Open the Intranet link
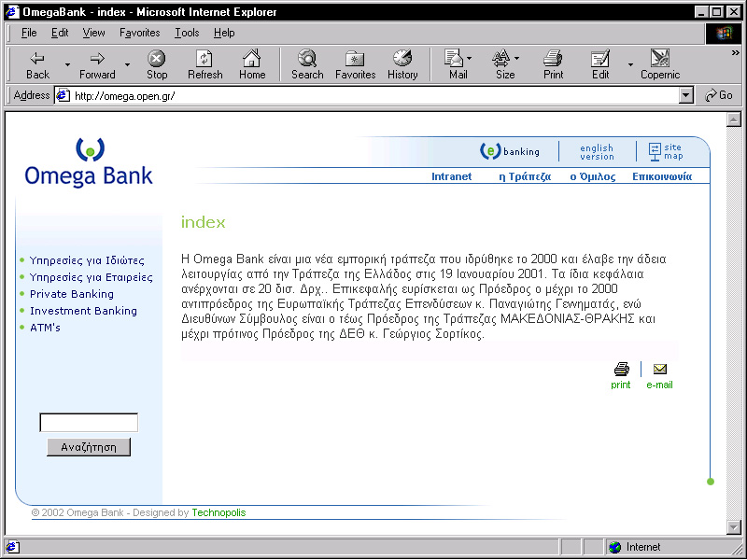747x560 pixels. point(451,176)
